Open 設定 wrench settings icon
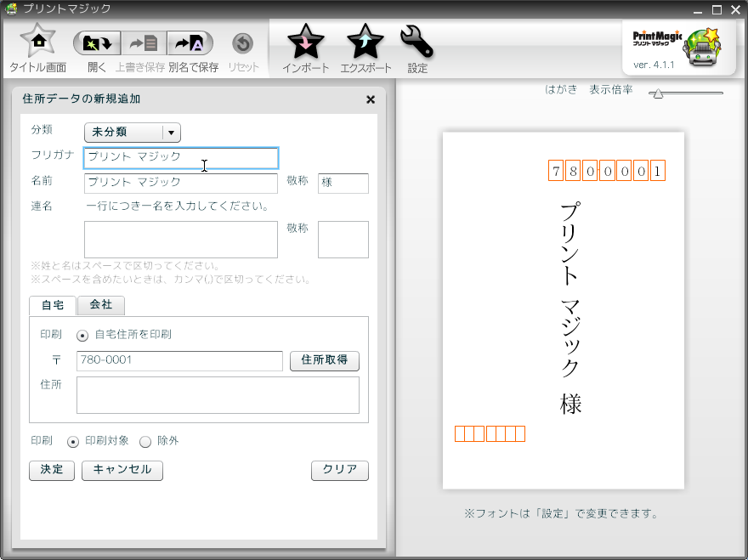The image size is (748, 560). 417,42
